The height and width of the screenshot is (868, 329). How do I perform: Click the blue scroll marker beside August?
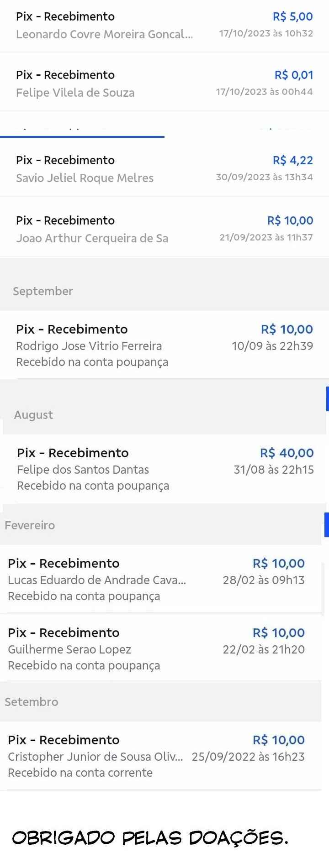[x=327, y=399]
